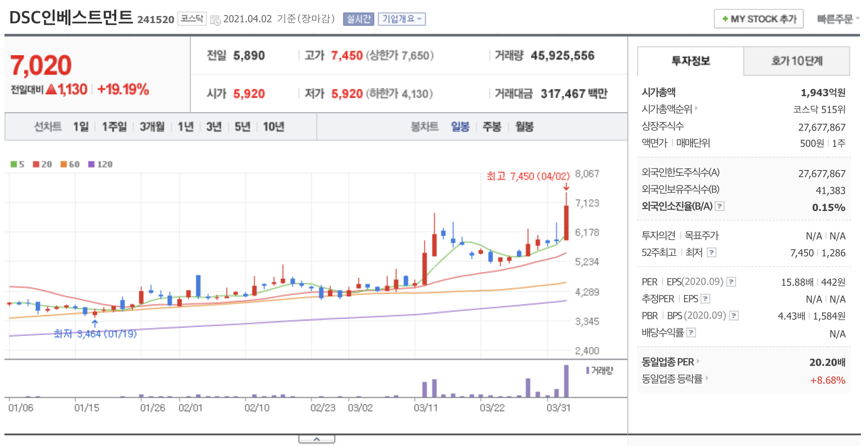Click the +8.68% sector change value
Screen dimensions: 868x446
[x=827, y=380]
